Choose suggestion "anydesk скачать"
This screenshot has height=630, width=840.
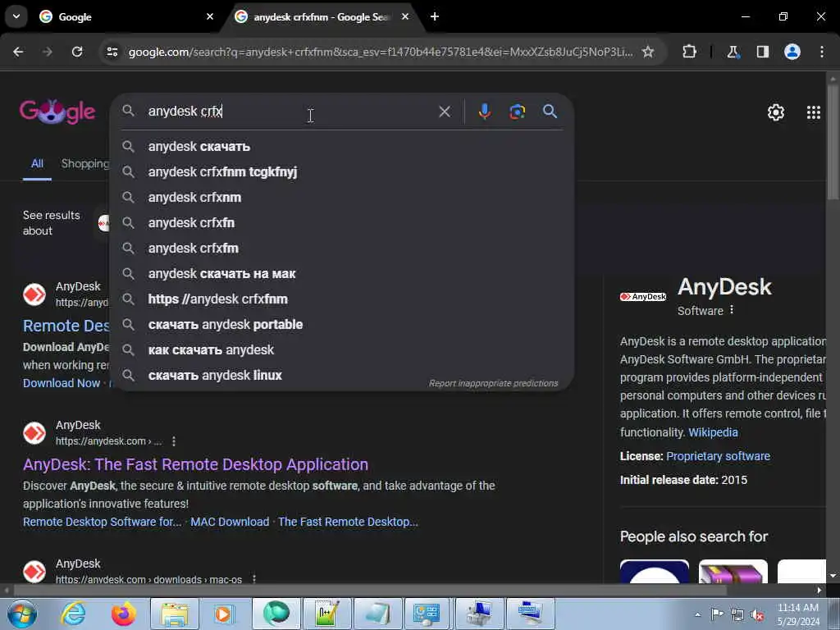pos(342,146)
